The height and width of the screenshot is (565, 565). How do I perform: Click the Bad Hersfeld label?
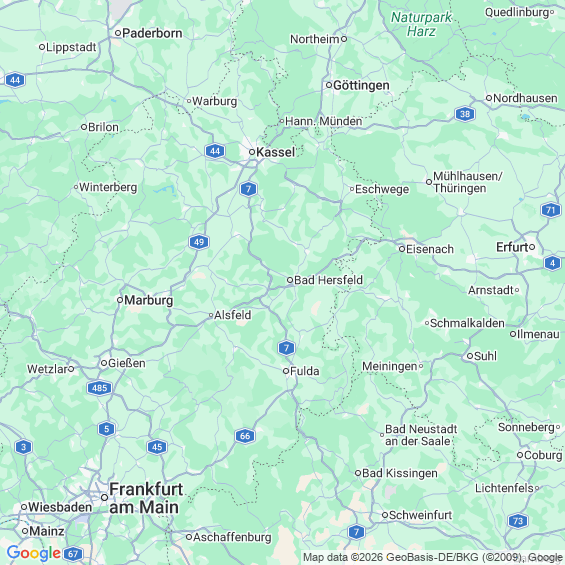328,280
